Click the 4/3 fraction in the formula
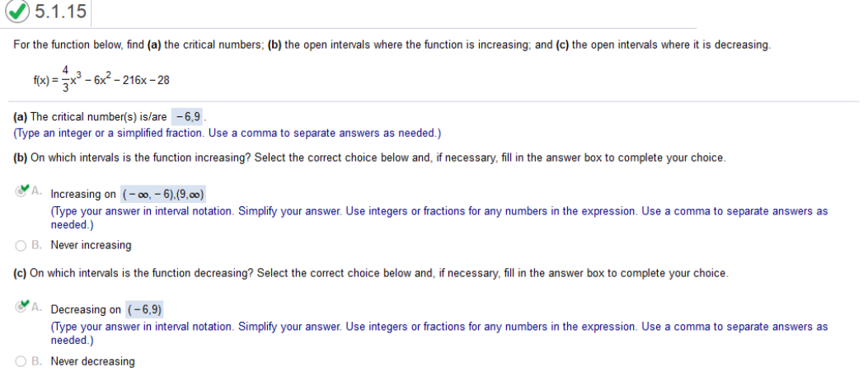The height and width of the screenshot is (377, 868). pyautogui.click(x=65, y=80)
